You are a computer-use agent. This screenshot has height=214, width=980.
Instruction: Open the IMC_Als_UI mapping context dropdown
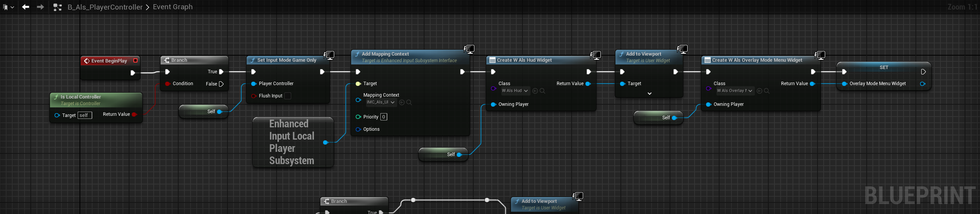(380, 102)
